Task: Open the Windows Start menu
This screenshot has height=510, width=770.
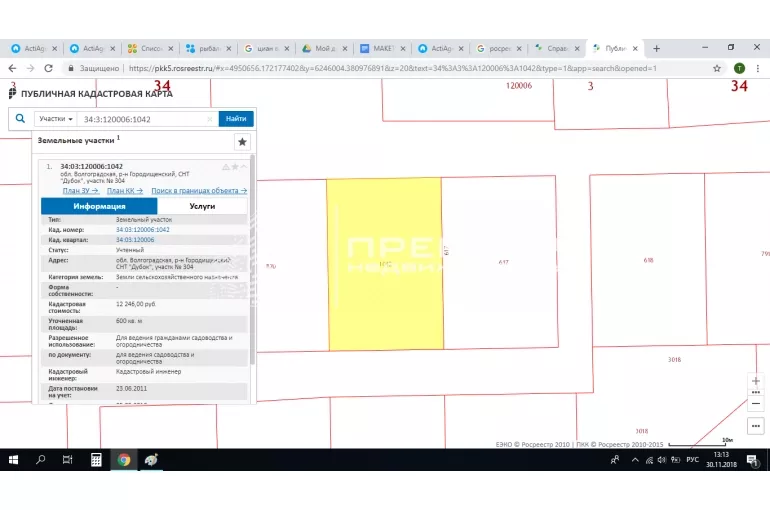Action: coord(14,460)
